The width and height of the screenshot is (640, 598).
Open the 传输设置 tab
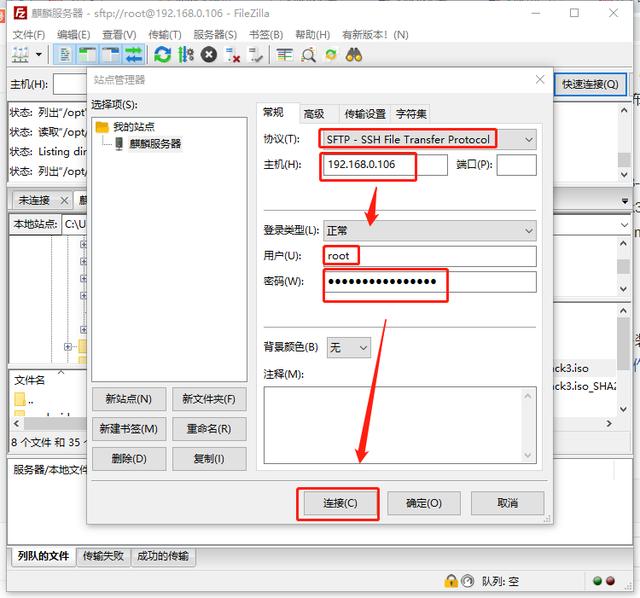point(365,114)
